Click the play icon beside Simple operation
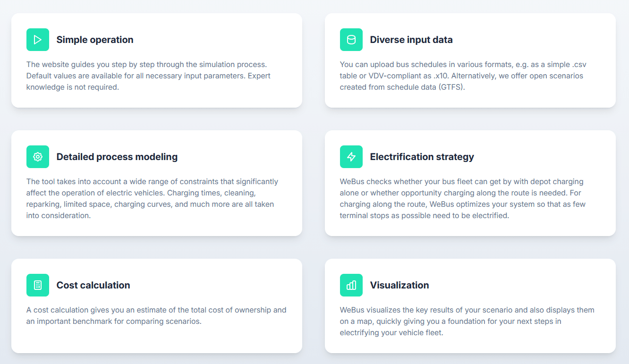629x364 pixels. pos(38,40)
